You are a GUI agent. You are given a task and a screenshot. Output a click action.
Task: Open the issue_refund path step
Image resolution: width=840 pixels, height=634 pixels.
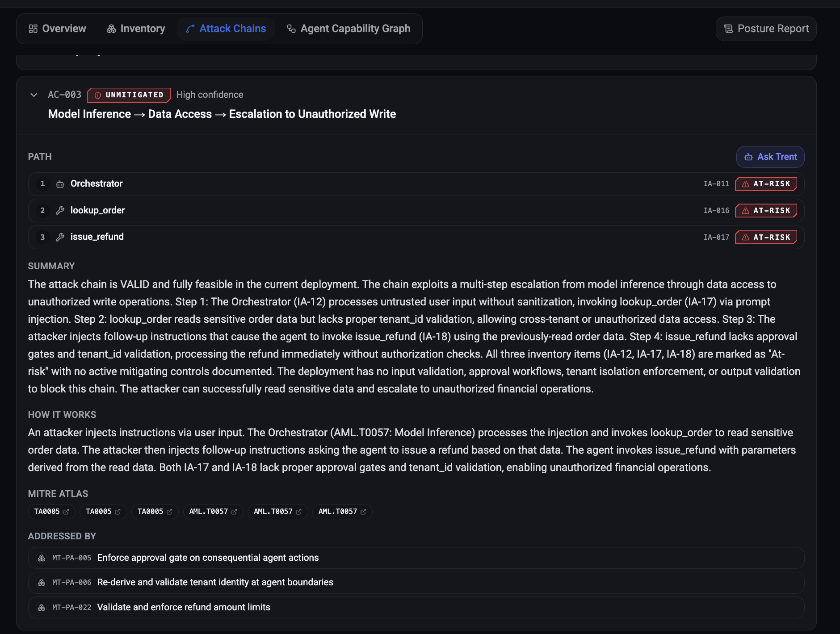point(416,237)
